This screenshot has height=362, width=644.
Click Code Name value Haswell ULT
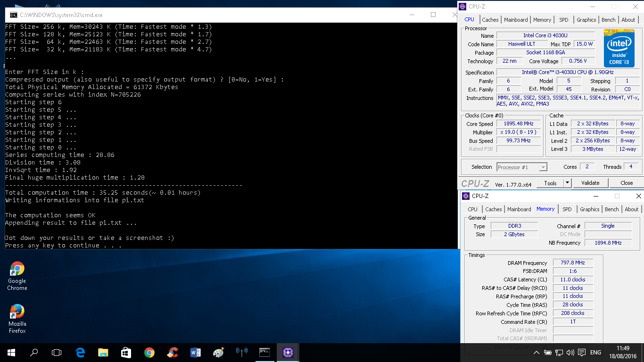[x=521, y=44]
